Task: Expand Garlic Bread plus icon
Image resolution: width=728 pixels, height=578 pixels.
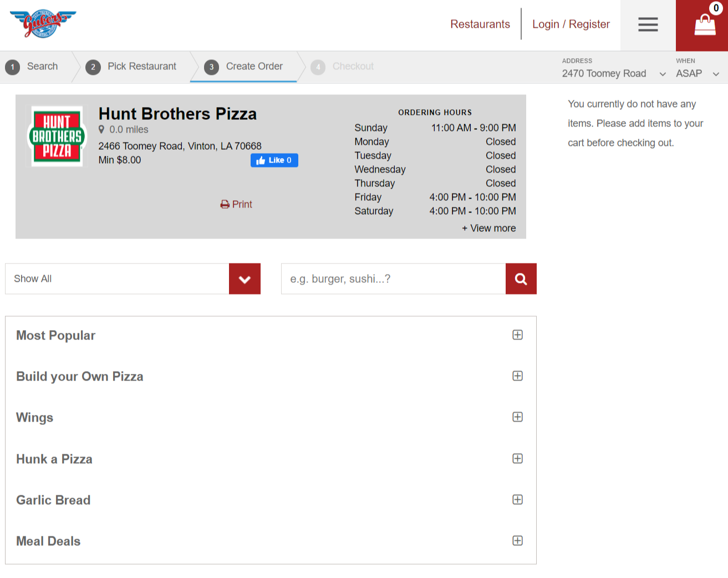Action: coord(517,500)
